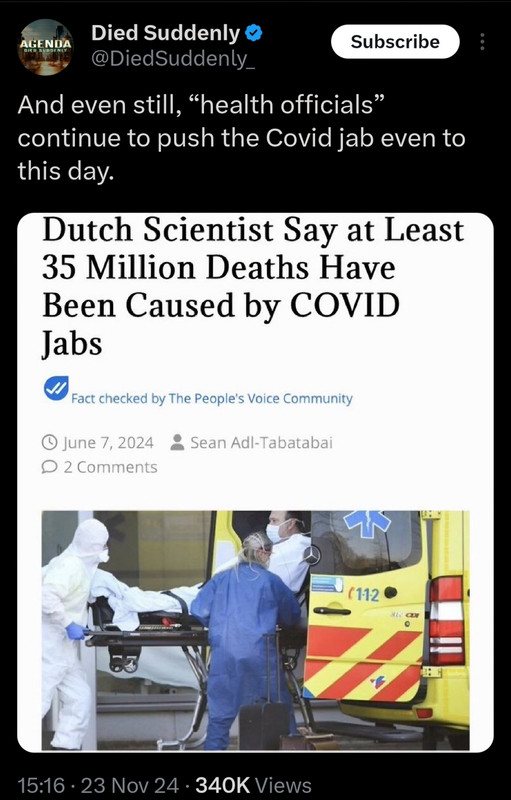Click the tweet text about health officials
The width and height of the screenshot is (511, 800).
241,138
